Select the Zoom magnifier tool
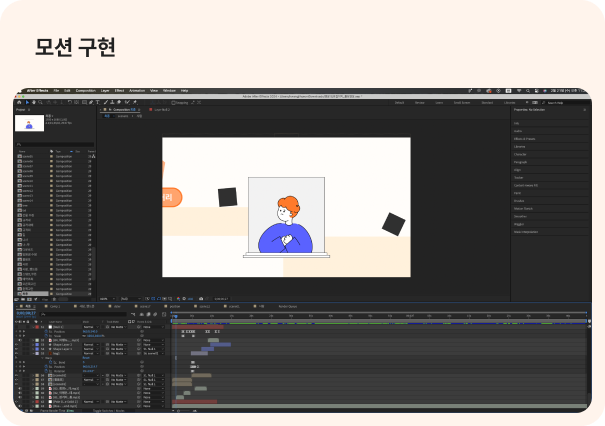Screen dimensions: 605x426 (x=39, y=102)
